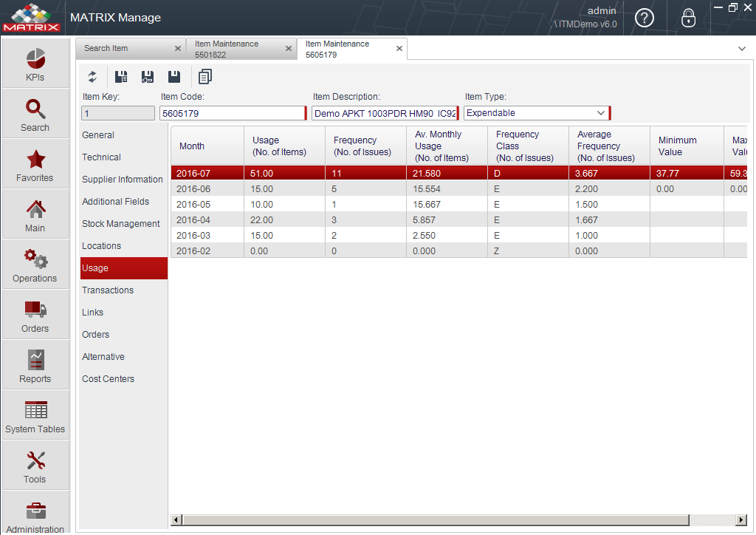Expand the Item Type dropdown
Image resolution: width=756 pixels, height=535 pixels.
(x=601, y=113)
